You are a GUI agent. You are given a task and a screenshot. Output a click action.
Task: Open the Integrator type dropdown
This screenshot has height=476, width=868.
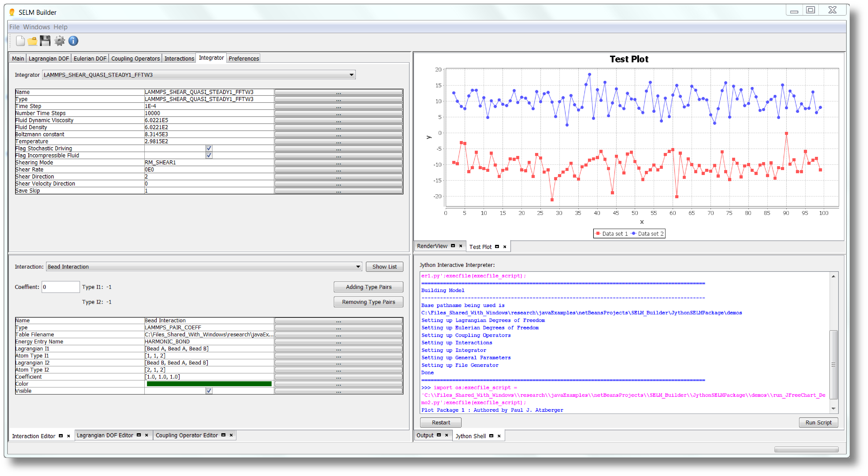(351, 75)
